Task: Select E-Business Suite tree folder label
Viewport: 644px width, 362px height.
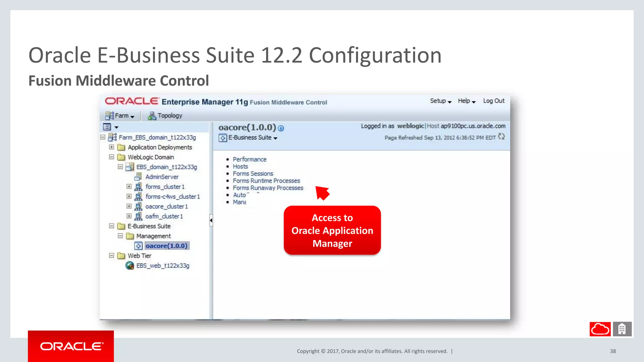Action: (149, 226)
